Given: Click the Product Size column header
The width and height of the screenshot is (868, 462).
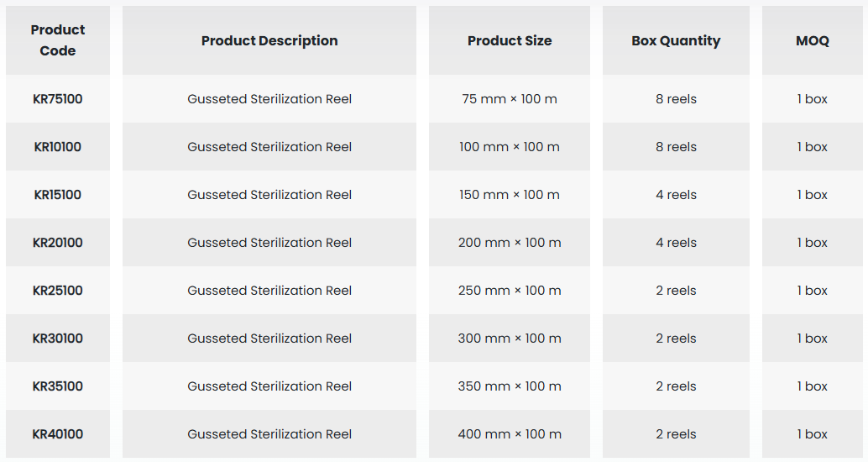Looking at the screenshot, I should tap(510, 40).
